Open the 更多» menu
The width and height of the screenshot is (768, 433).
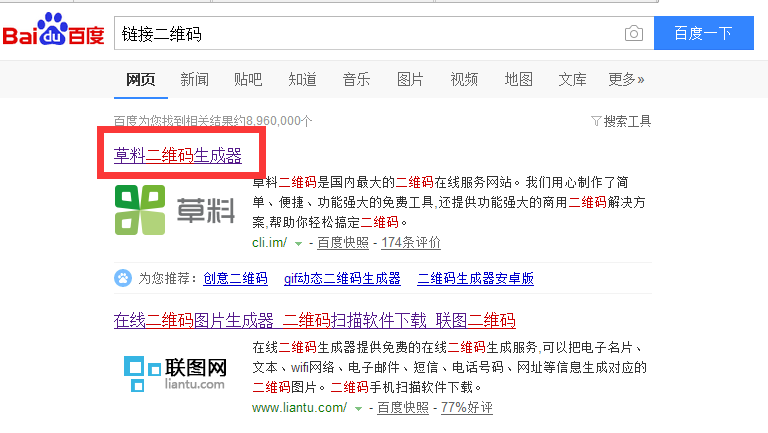pyautogui.click(x=626, y=79)
